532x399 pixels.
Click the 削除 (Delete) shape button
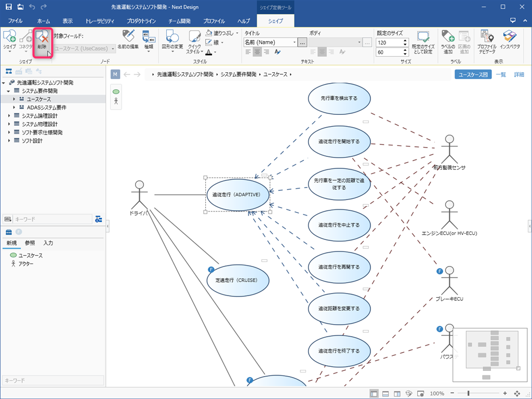(42, 41)
